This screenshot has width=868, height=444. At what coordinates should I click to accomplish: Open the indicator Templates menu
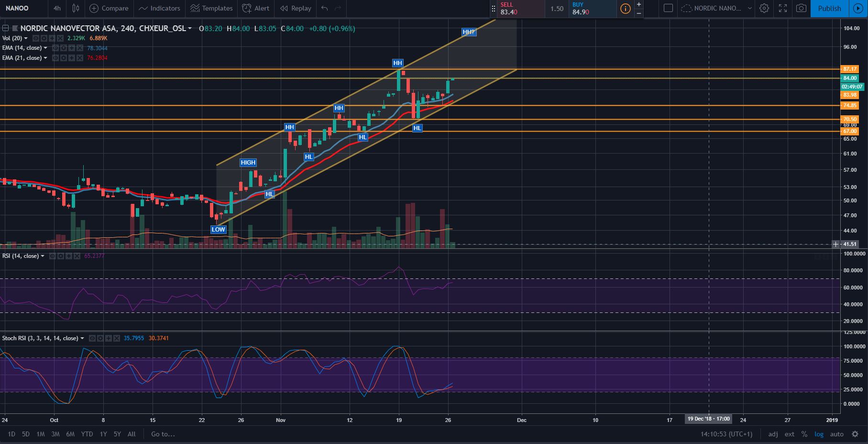click(211, 8)
